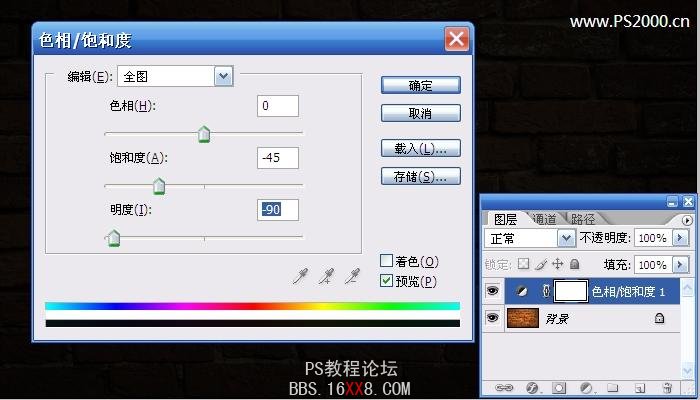The image size is (700, 400).
Task: Select the first eyedropper tool
Action: coord(300,276)
